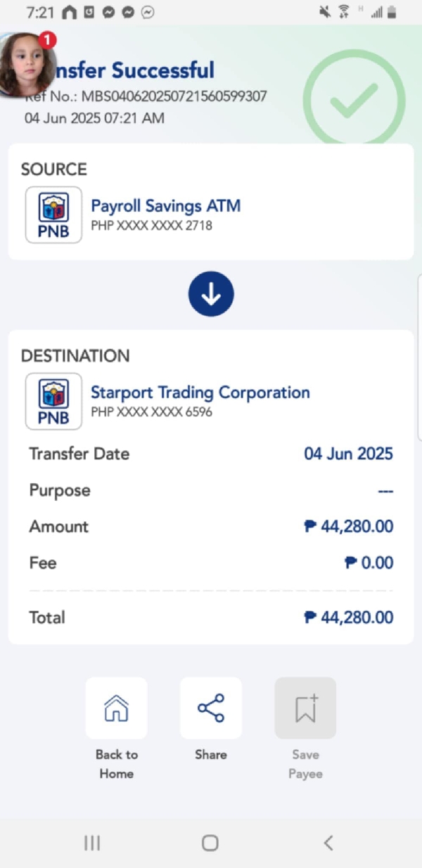The image size is (422, 868).
Task: Tap the Back to Home label
Action: 116,764
